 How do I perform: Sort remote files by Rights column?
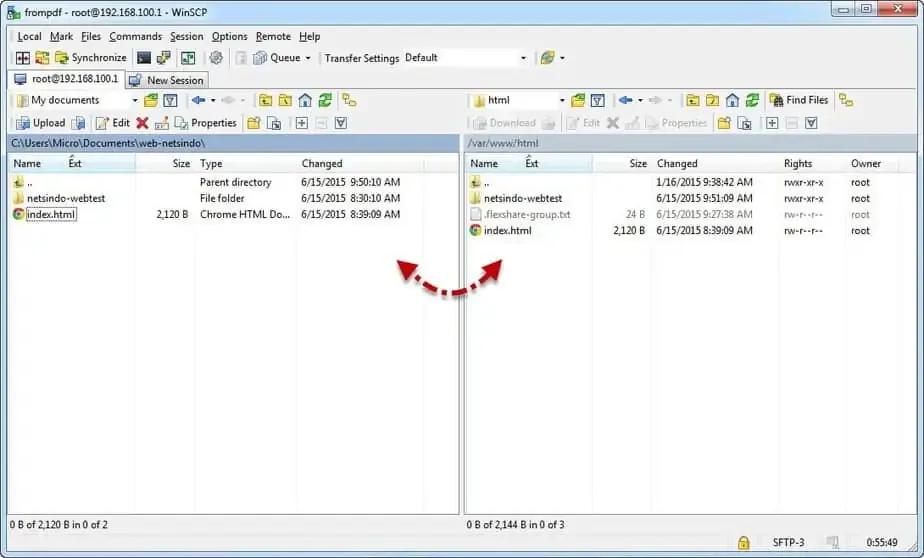[798, 163]
